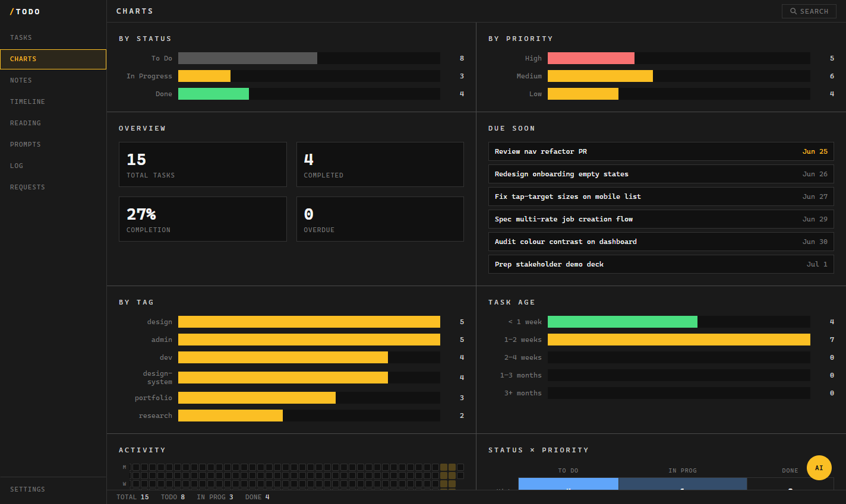Click the Jul 1 due date

pos(817,264)
